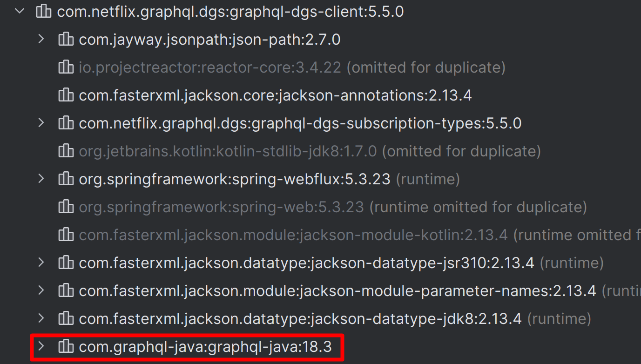Click the library icon beside kotlin-stdlib-jdk8
Image resolution: width=641 pixels, height=364 pixels.
coord(66,151)
